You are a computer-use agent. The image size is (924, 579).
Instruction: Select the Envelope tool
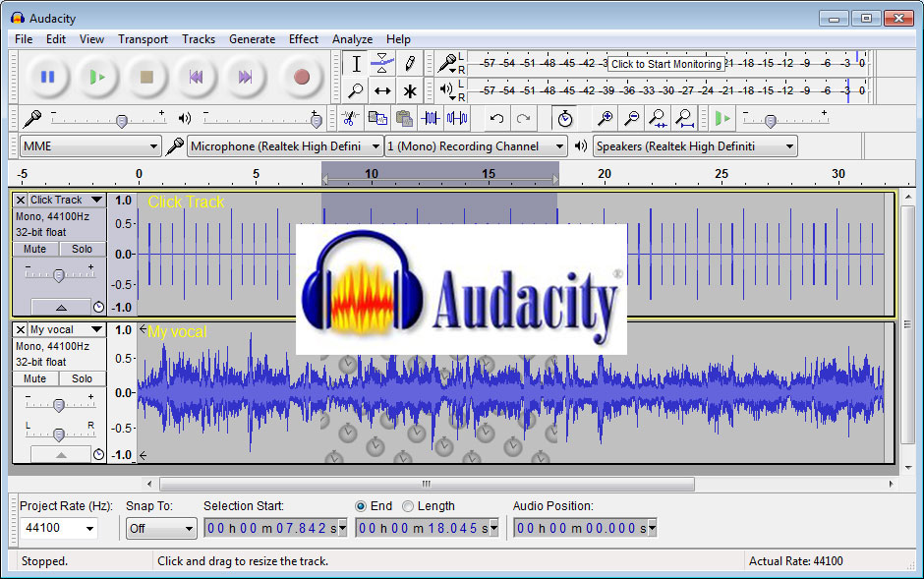pos(381,64)
